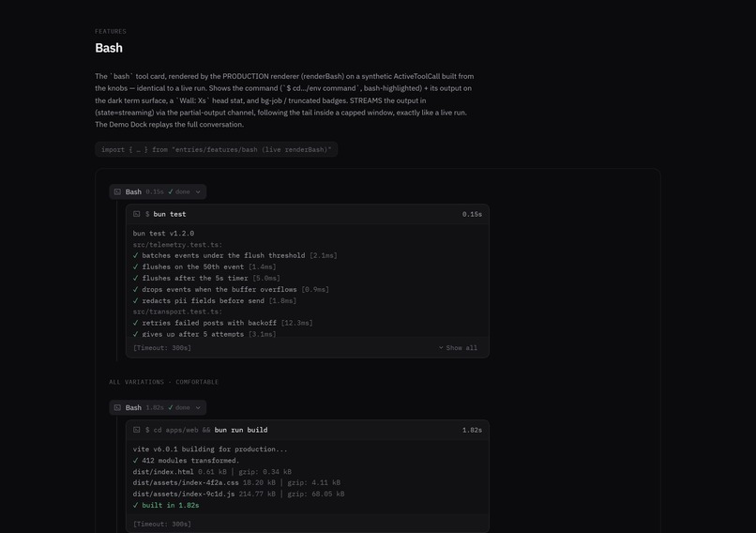Viewport: 756px width, 533px height.
Task: Click the terminal icon beside the cd apps/web command
Action: (x=136, y=430)
